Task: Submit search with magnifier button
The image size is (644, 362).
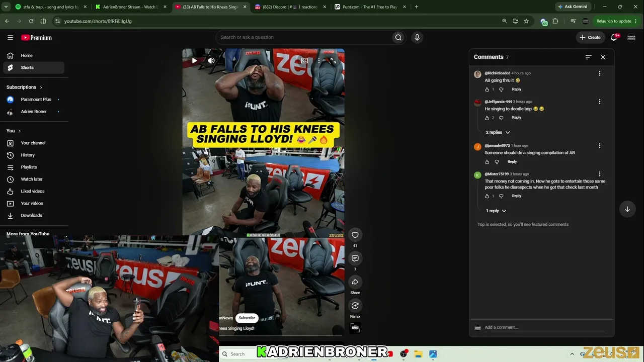Action: [x=398, y=37]
